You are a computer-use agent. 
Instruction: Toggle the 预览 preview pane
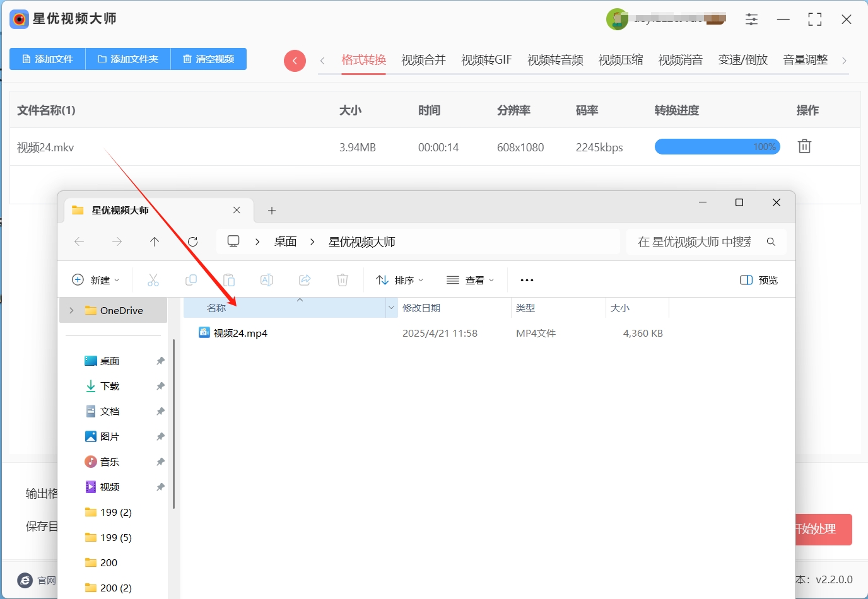(759, 280)
